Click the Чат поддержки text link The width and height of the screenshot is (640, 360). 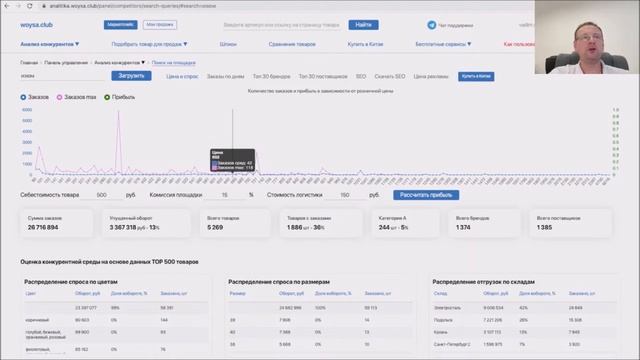click(456, 25)
